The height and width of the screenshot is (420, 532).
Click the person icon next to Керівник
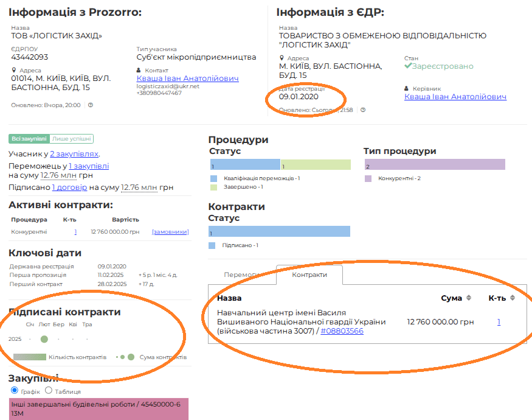(407, 89)
